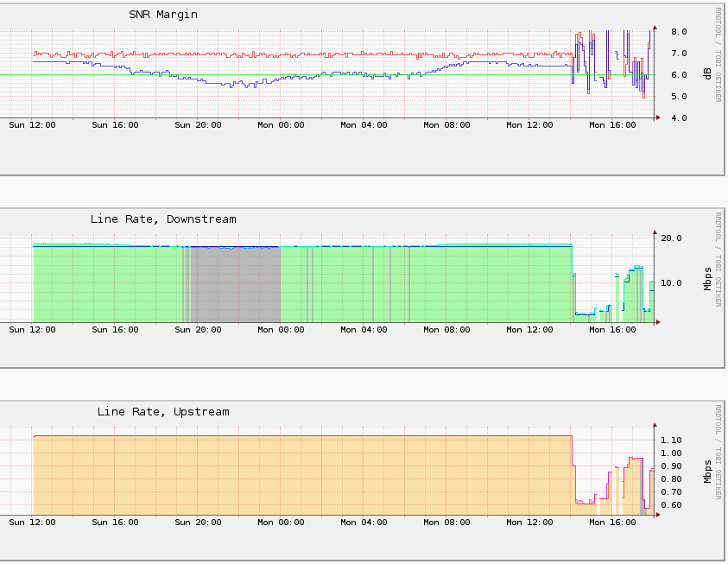Click "Mon 12:00" under Downstream graph
Viewport: 728px width, 564px height.
529,330
